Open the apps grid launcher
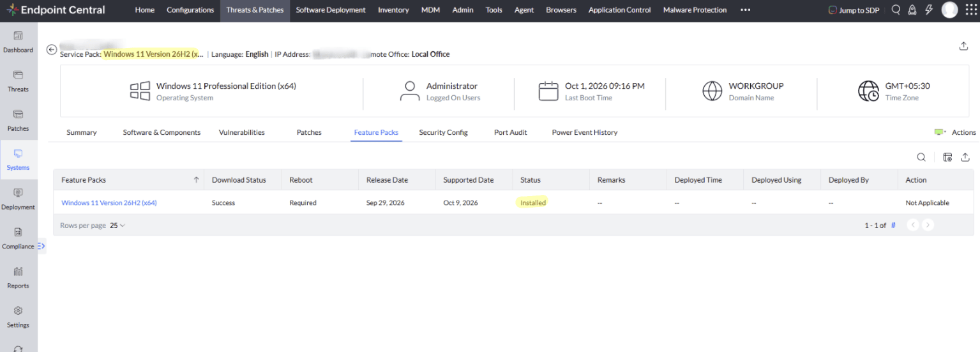Image resolution: width=980 pixels, height=352 pixels. pos(970,10)
